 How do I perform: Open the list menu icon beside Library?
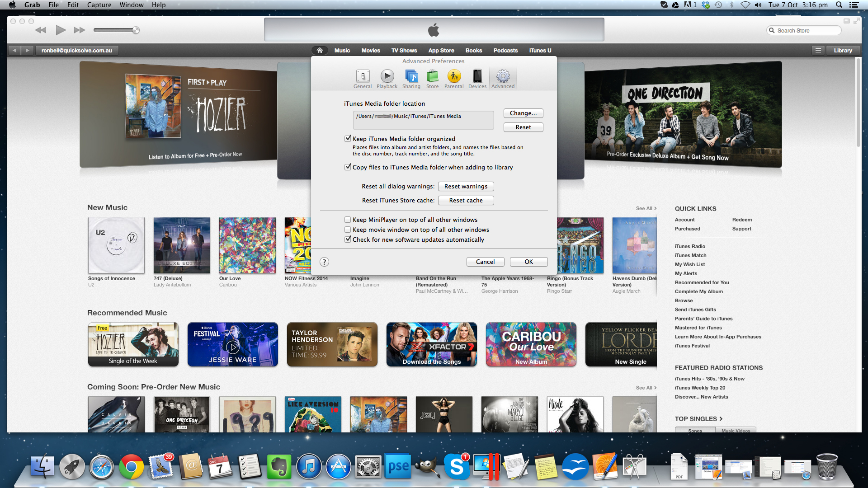coord(818,50)
